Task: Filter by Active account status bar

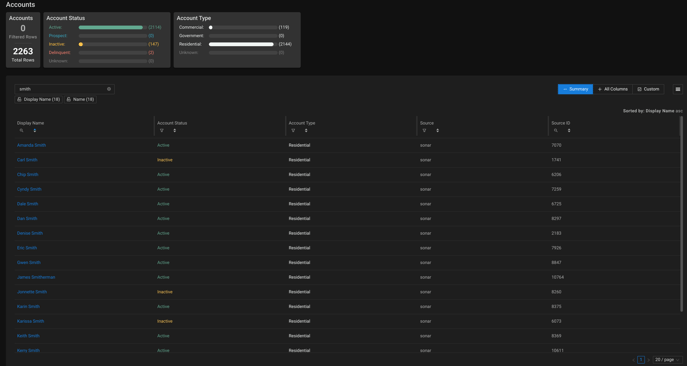Action: 113,27
